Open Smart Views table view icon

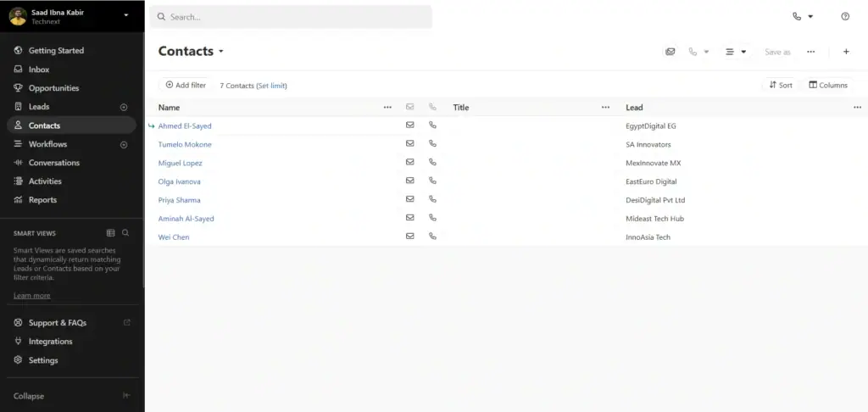pos(111,233)
